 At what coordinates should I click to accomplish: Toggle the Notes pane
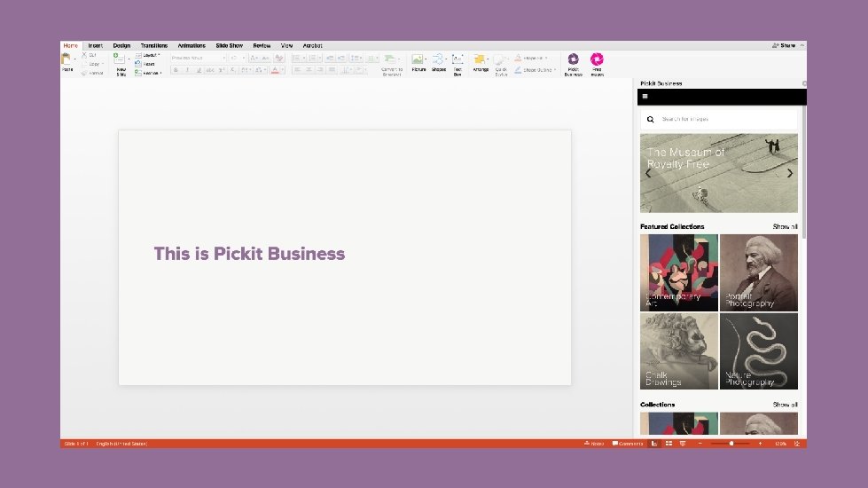coord(594,444)
